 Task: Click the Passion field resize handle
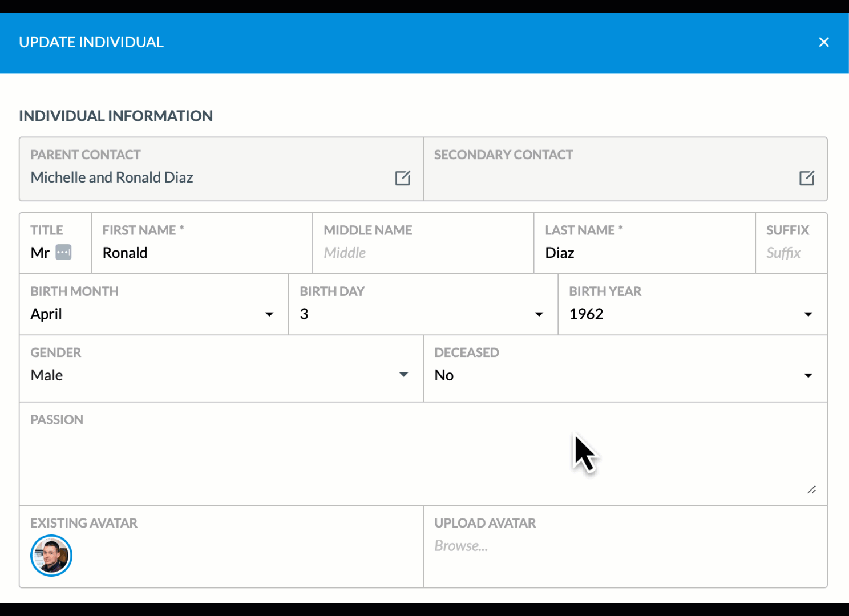(812, 489)
